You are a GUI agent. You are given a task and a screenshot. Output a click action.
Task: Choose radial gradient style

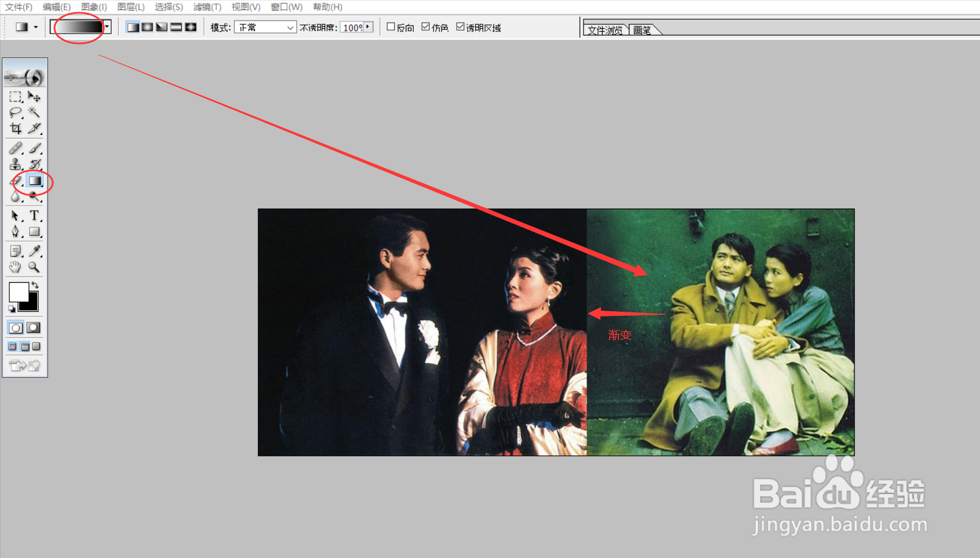147,27
